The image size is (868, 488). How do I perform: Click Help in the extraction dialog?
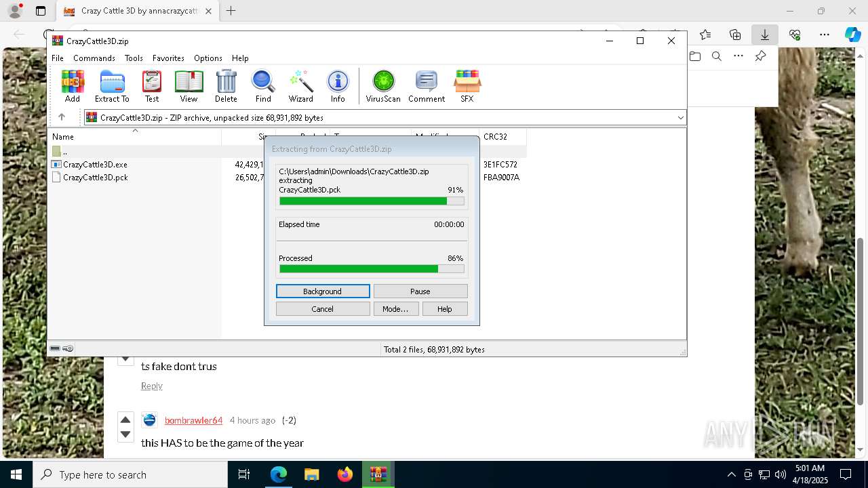(445, 309)
